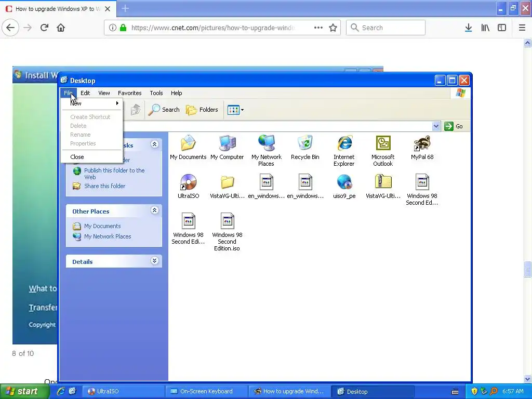Select the Recycle Bin icon
The width and height of the screenshot is (532, 399).
(x=305, y=147)
